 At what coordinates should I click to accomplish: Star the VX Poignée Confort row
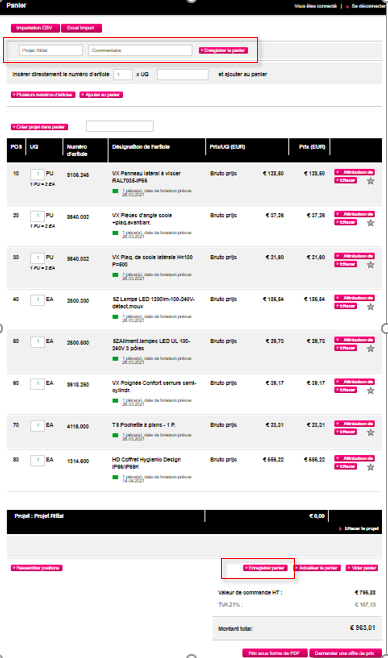tap(370, 391)
